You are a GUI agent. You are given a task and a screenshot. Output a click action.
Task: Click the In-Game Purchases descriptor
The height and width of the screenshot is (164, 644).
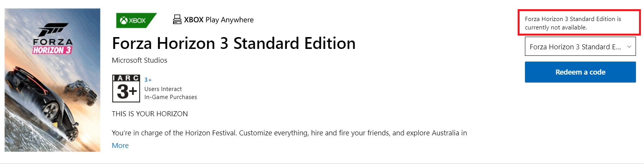point(171,97)
